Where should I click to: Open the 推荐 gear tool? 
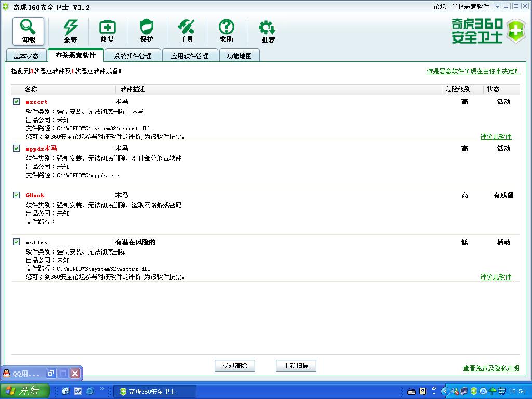click(x=268, y=31)
